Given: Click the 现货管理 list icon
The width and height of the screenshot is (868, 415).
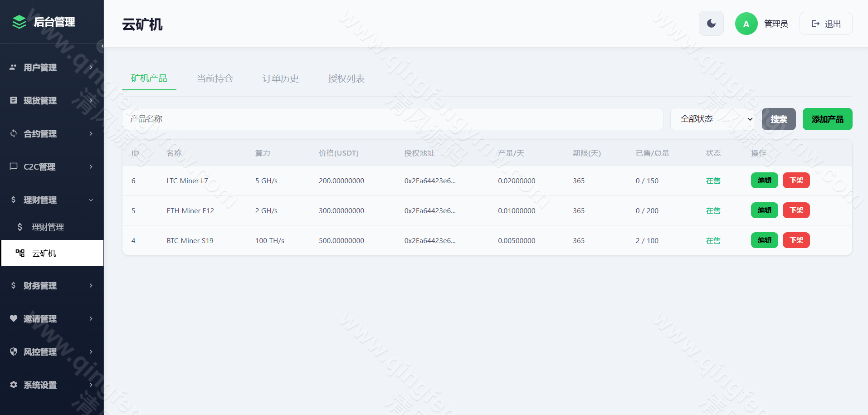Looking at the screenshot, I should (x=14, y=100).
